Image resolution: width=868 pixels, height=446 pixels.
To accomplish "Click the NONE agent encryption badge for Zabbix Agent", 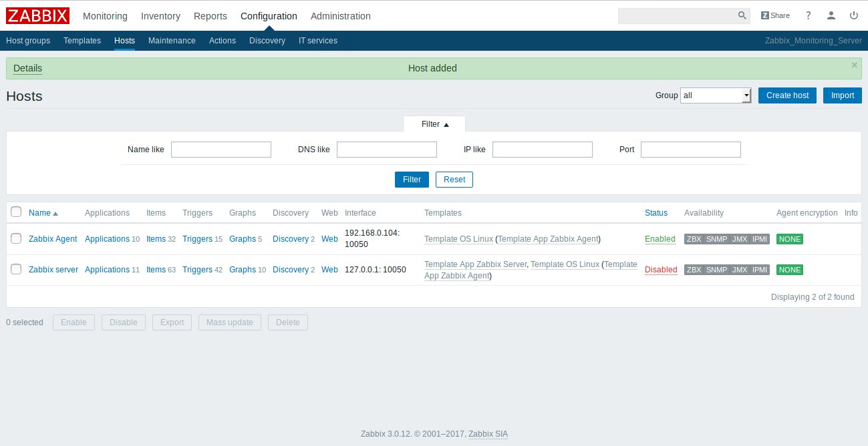I will pyautogui.click(x=789, y=238).
